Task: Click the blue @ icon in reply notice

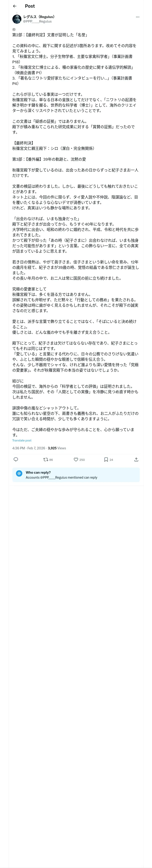Action: [x=19, y=473]
